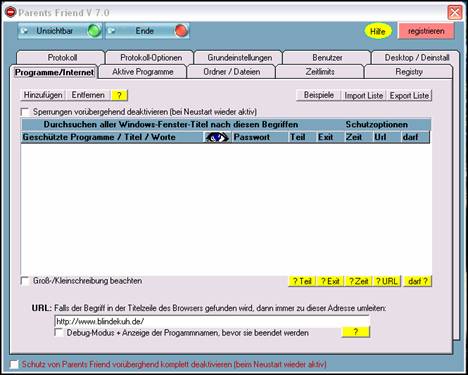Toggle Groß-/Kleinschreibung beachten checkbox

(x=25, y=281)
